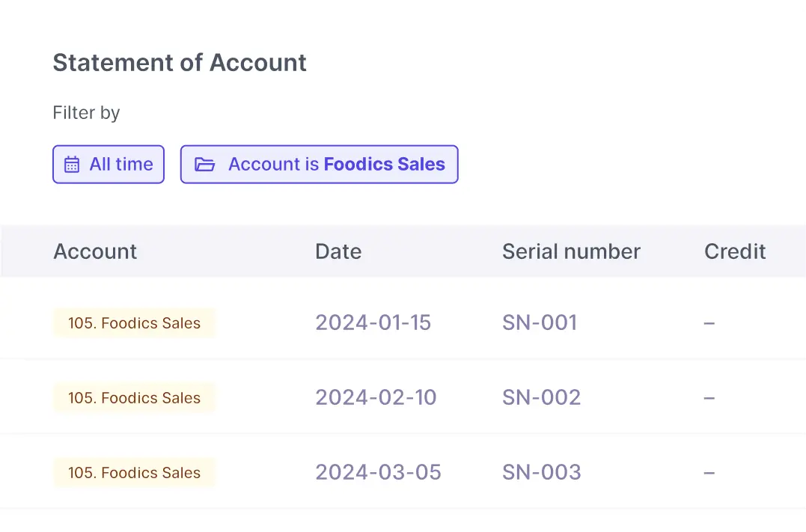The height and width of the screenshot is (532, 806).
Task: Click the Credit dash in SN-002 row
Action: [709, 398]
